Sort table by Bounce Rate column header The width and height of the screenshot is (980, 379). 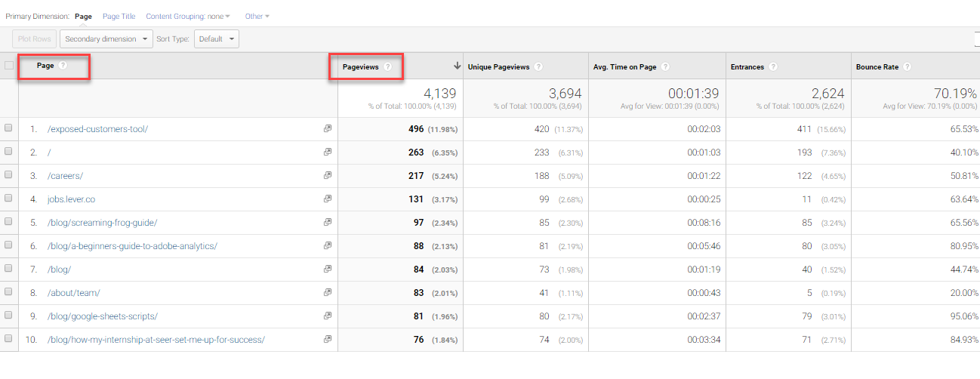point(878,67)
